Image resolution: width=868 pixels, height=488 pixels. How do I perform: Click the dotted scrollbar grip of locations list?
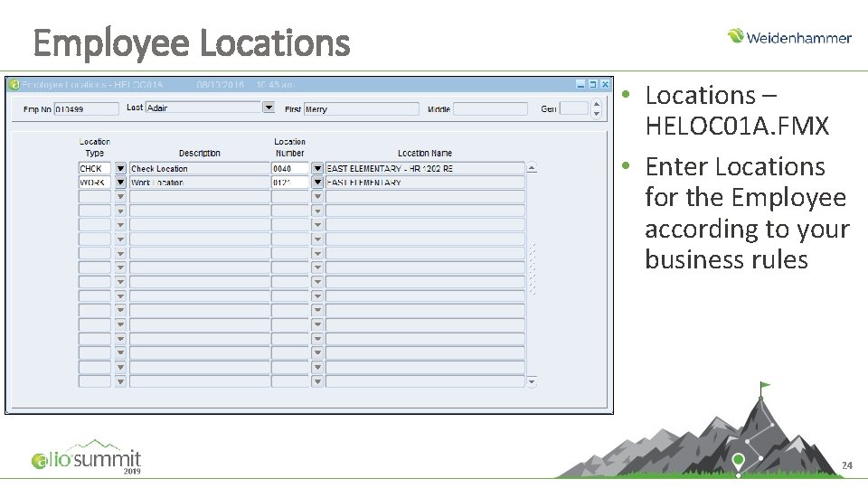(x=532, y=268)
